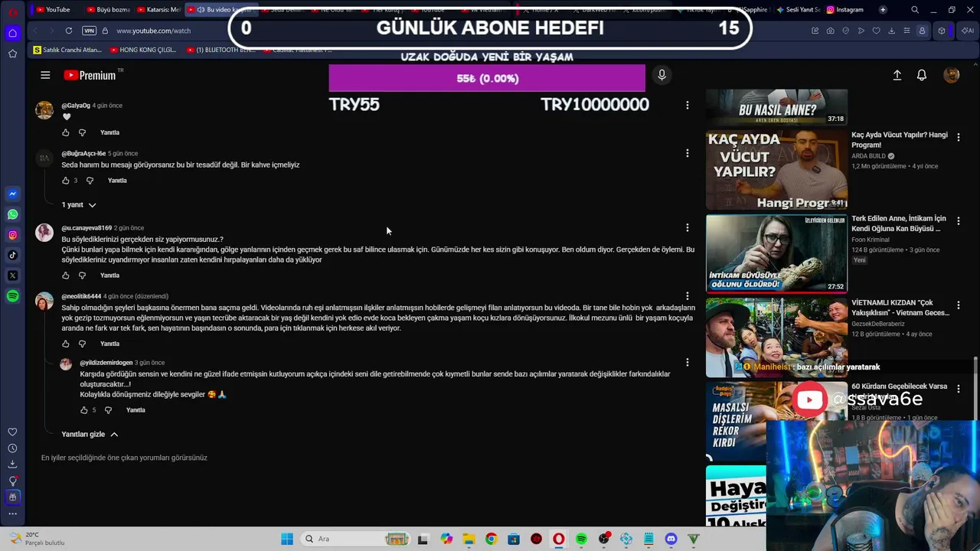This screenshot has width=980, height=551.
Task: Open the sidebar heart (personal news) icon
Action: point(13,432)
